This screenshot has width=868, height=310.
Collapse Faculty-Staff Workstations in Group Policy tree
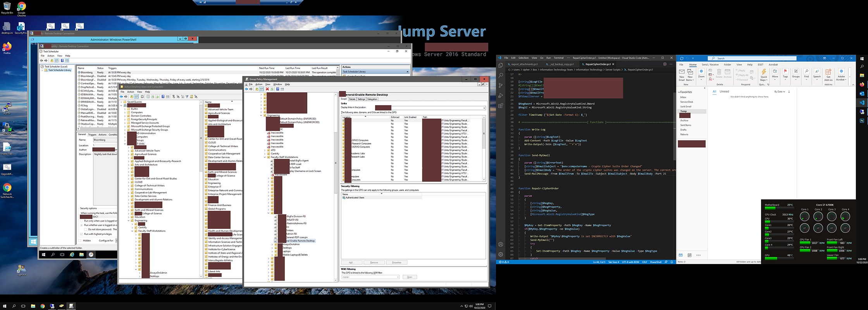tap(265, 157)
